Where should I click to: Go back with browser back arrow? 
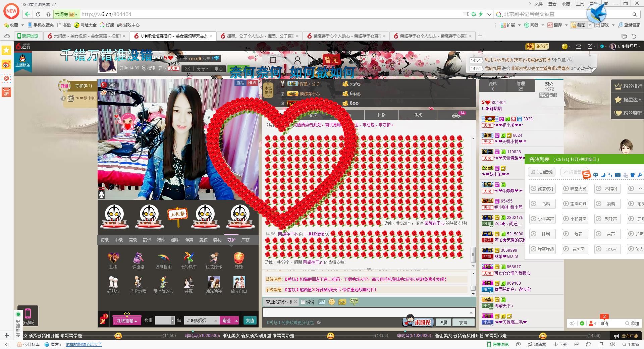coord(28,14)
